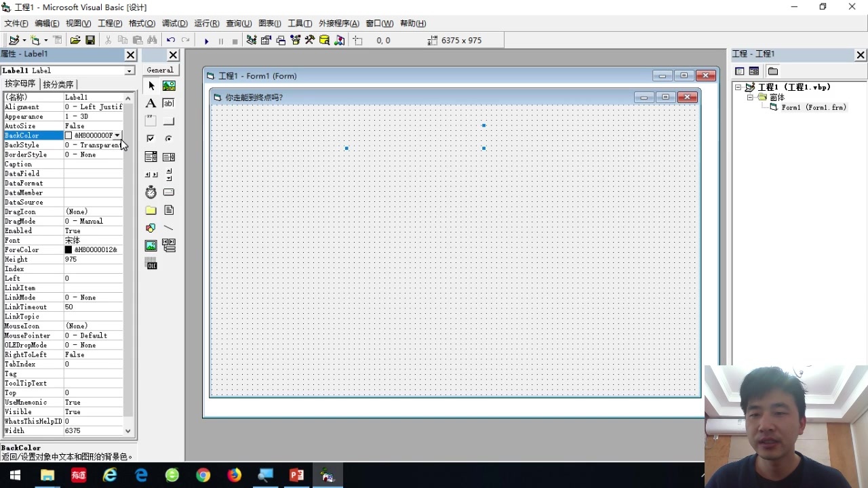Collapse the 窗体 folder node
Viewport: 868px width, 488px height.
pyautogui.click(x=751, y=98)
